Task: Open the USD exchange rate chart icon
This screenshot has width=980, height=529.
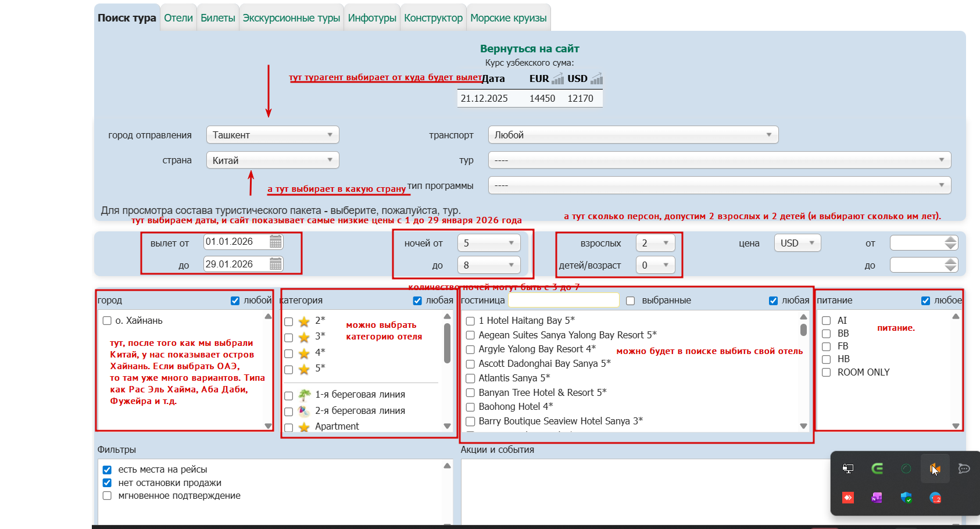Action: (x=596, y=78)
